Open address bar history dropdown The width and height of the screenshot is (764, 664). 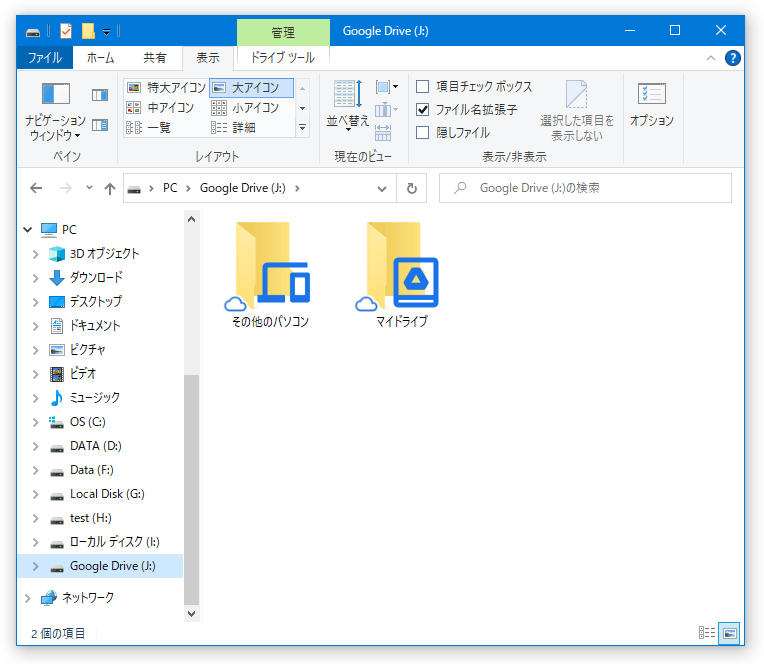pyautogui.click(x=382, y=189)
